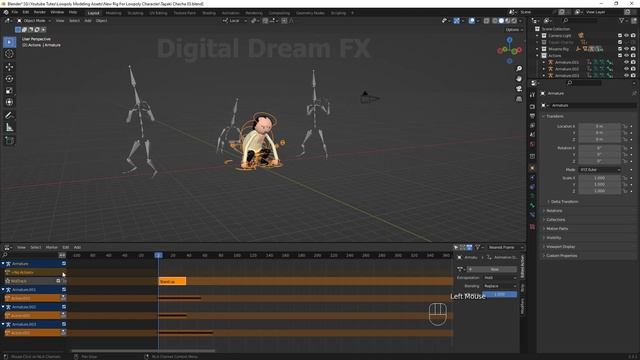
Task: Open the Object Mode dropdown
Action: tap(34, 21)
